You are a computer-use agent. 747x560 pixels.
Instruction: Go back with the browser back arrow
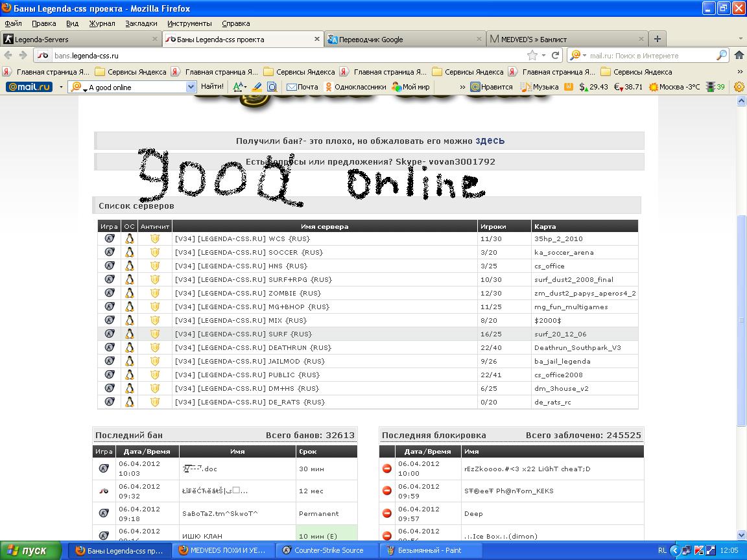(x=8, y=55)
